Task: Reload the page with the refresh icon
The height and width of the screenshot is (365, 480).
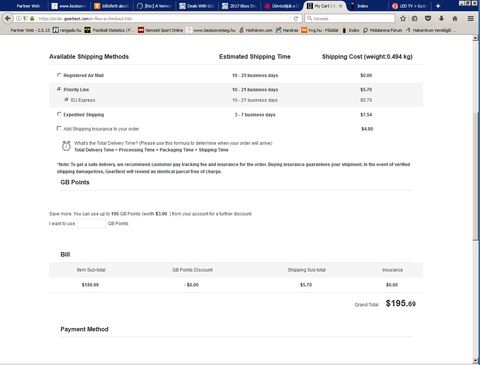Action: coord(296,19)
